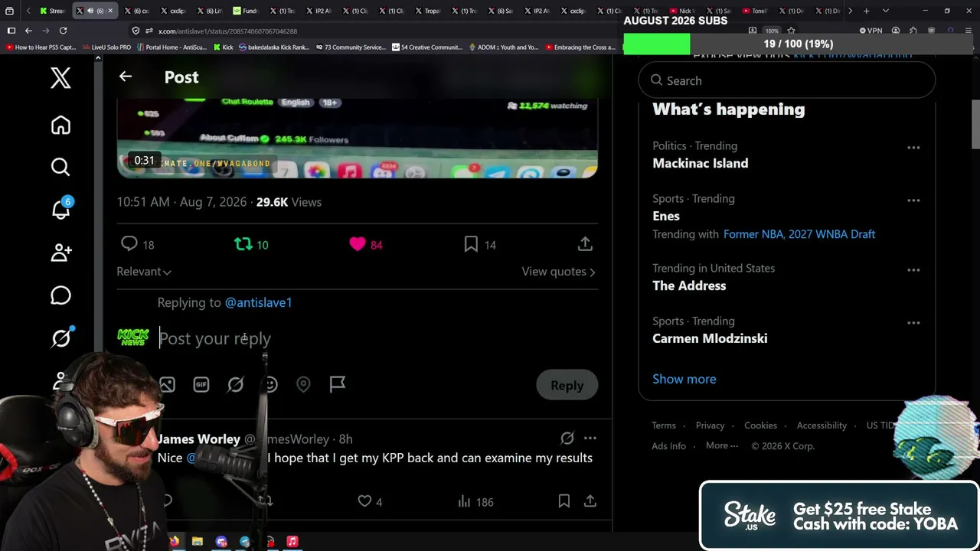Open the Follow people icon in sidebar
The image size is (980, 551).
60,253
